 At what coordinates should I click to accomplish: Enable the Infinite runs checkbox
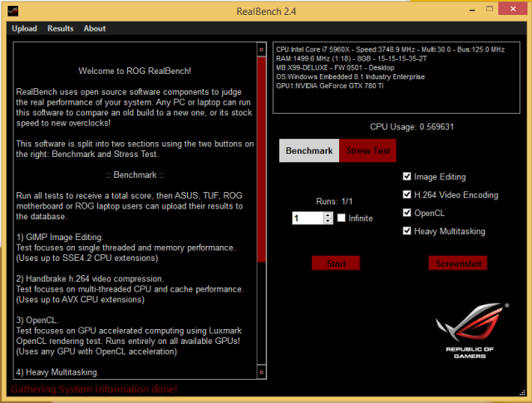342,218
